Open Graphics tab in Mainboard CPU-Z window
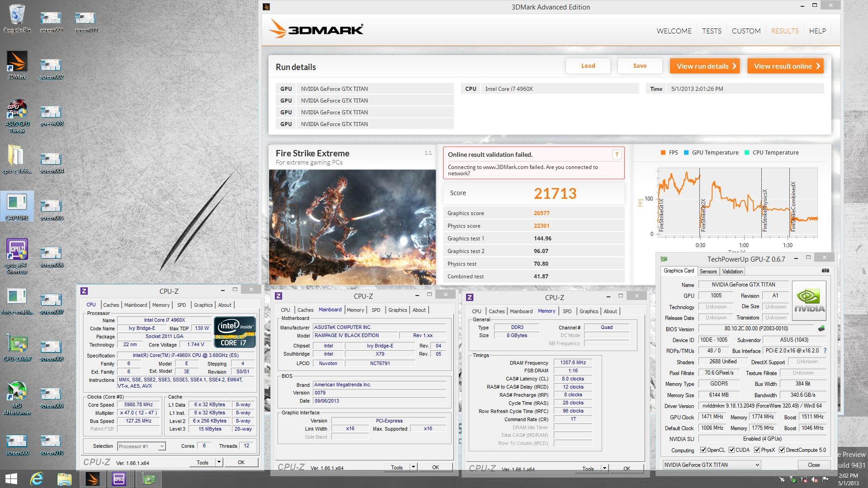 click(x=397, y=310)
